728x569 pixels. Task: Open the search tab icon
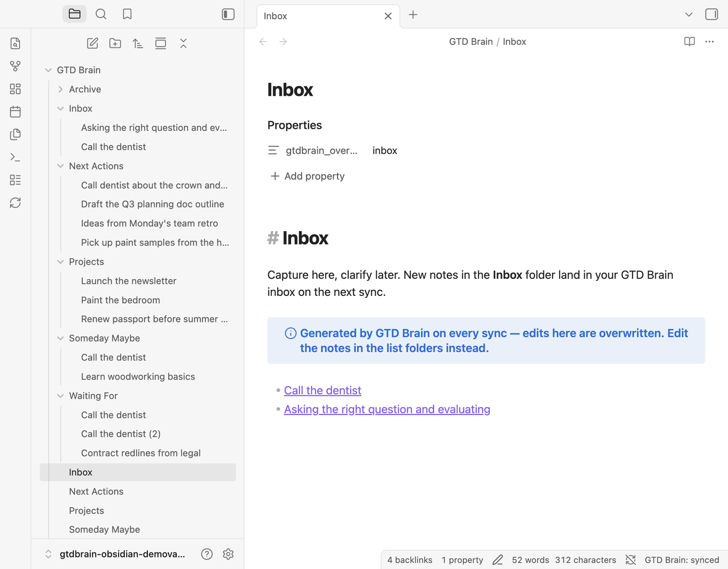(101, 14)
